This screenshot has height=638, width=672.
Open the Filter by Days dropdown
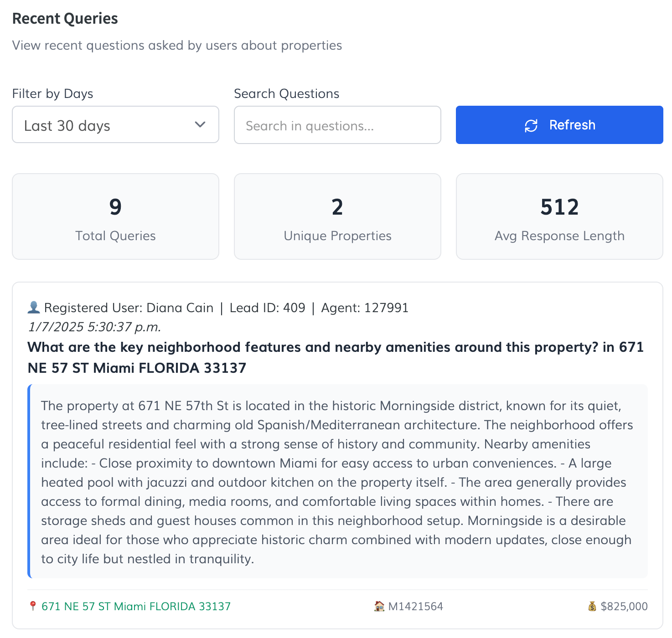115,124
